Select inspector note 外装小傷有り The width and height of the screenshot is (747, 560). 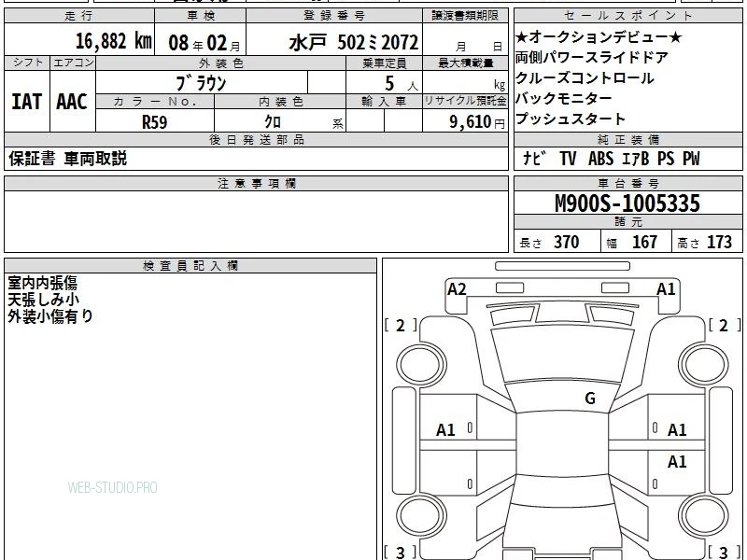point(50,316)
